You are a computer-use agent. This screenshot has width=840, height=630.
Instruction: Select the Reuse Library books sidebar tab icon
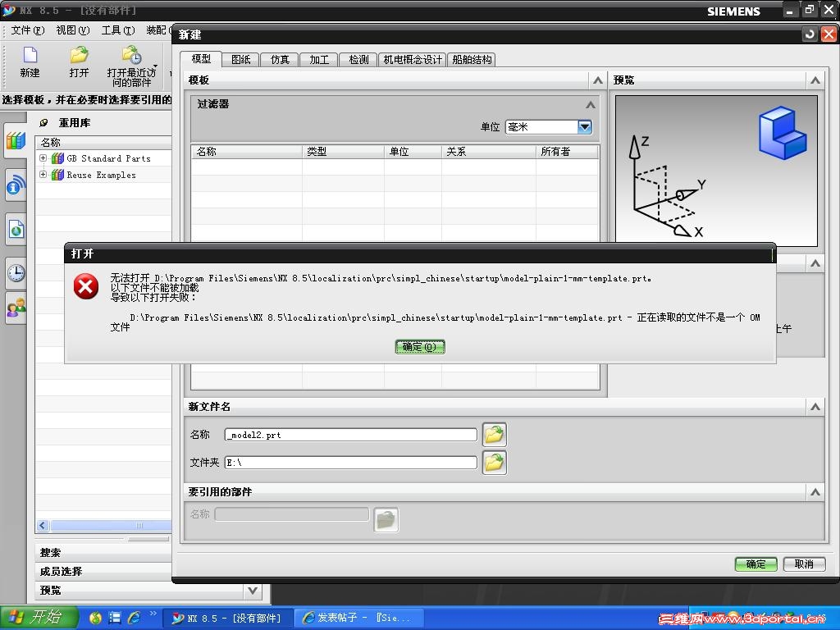16,141
